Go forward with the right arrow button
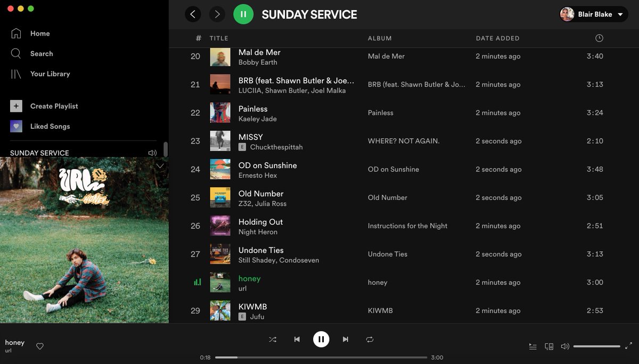Image resolution: width=639 pixels, height=364 pixels. pyautogui.click(x=217, y=14)
